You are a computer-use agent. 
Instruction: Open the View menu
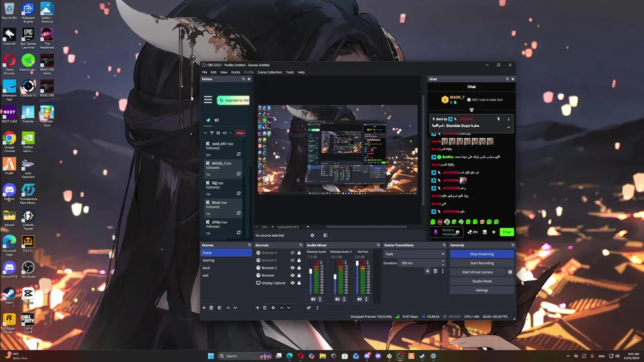point(223,72)
